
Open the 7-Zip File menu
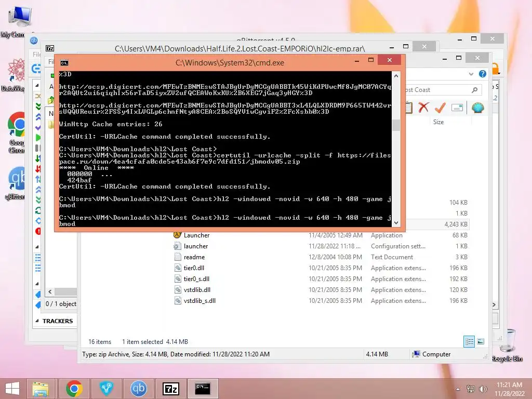51,62
